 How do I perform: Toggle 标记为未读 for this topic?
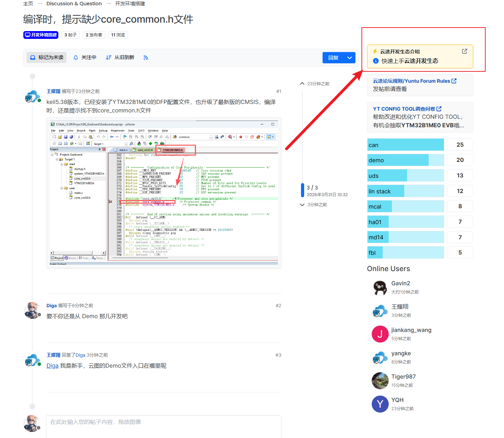click(47, 58)
